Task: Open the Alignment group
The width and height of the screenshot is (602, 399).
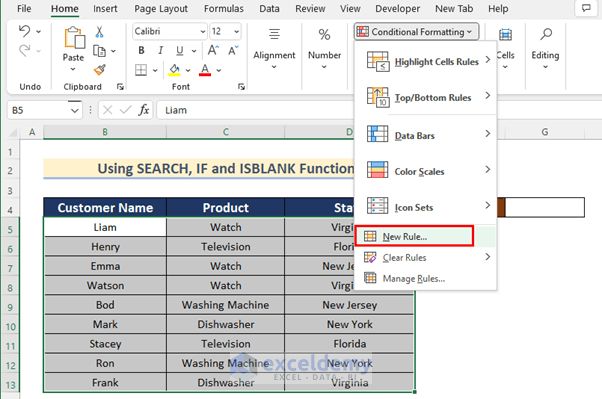Action: pyautogui.click(x=274, y=50)
